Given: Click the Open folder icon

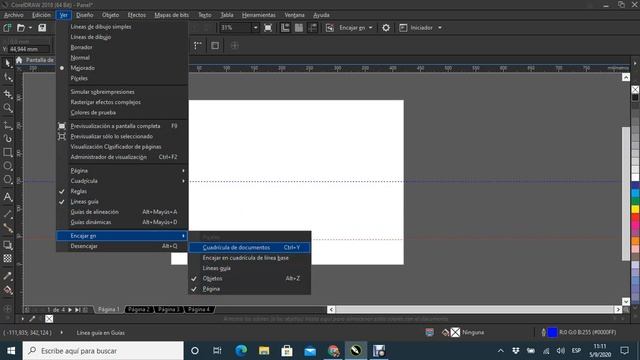Looking at the screenshot, I should click(21, 28).
